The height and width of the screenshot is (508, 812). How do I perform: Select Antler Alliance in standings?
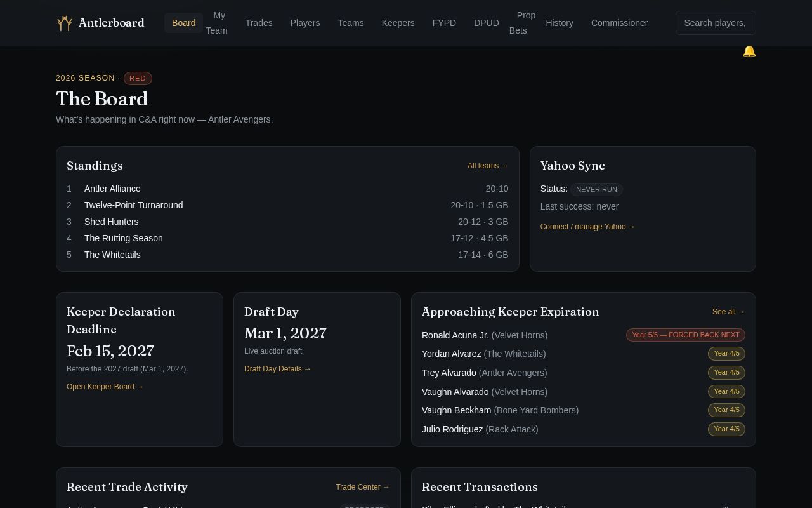(x=287, y=189)
